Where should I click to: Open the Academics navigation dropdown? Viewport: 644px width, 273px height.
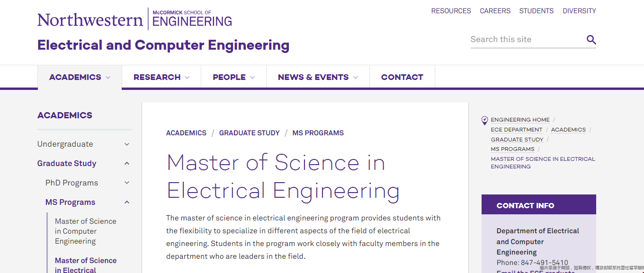pyautogui.click(x=80, y=77)
